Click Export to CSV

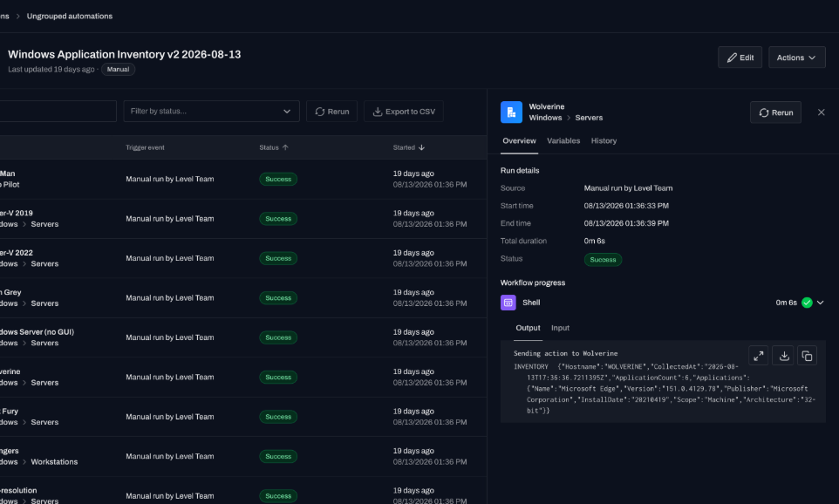404,112
